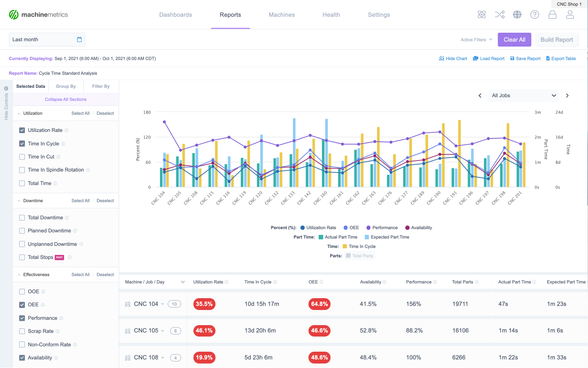Open the Dashboards menu item
Image resolution: width=588 pixels, height=368 pixels.
point(175,14)
